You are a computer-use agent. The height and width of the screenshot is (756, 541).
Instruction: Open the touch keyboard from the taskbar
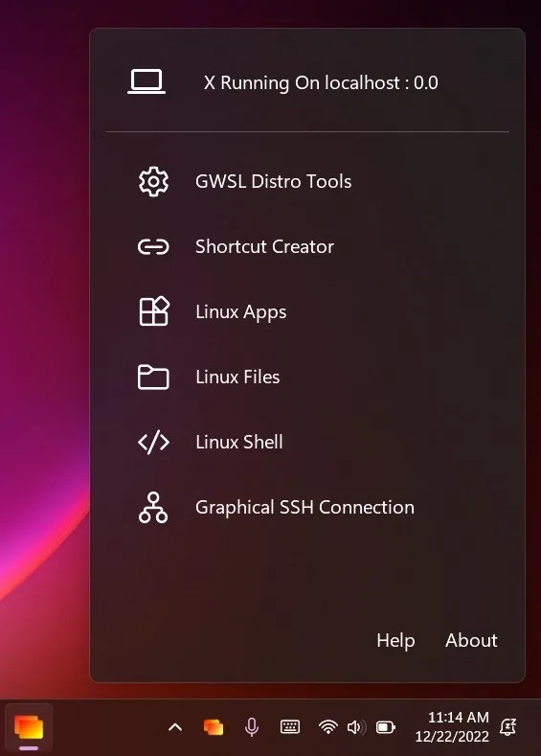pos(290,726)
